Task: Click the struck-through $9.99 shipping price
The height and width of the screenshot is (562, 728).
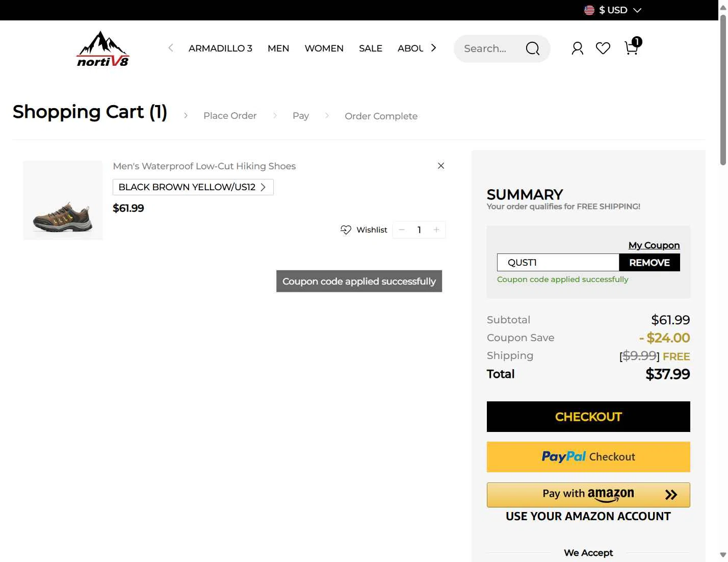Action: click(639, 355)
